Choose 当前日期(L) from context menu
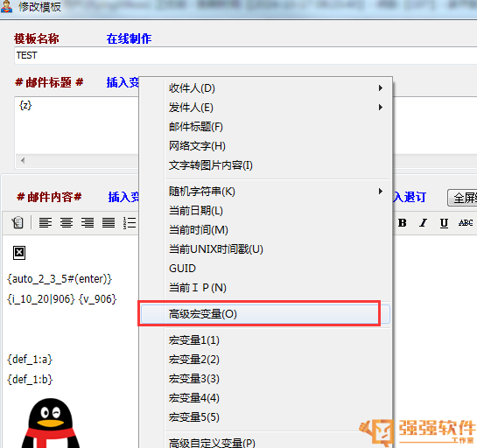The height and width of the screenshot is (448, 477). tap(264, 211)
